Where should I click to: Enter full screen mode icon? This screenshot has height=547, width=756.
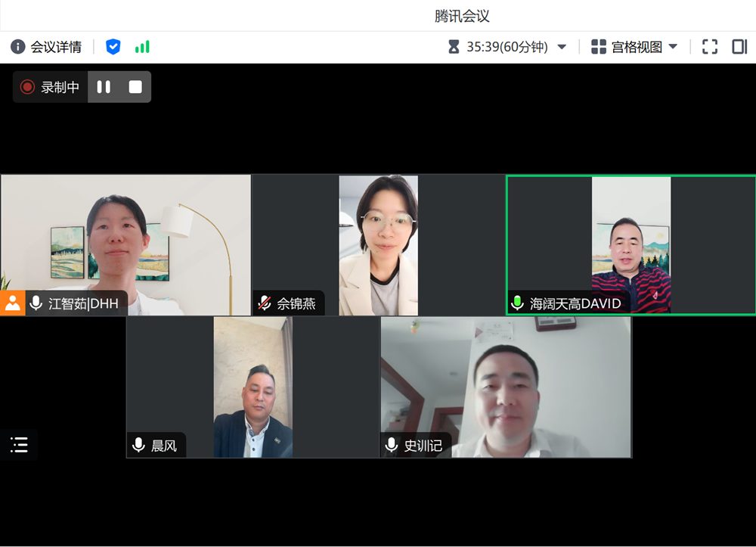710,47
